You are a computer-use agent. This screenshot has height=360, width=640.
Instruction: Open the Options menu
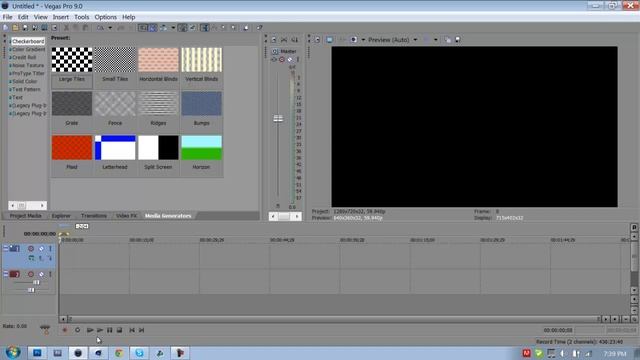(x=105, y=17)
